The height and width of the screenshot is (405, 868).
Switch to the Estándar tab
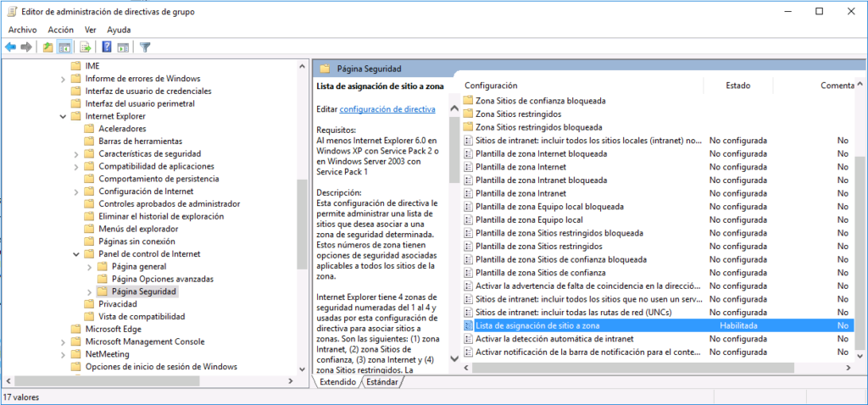pos(382,382)
